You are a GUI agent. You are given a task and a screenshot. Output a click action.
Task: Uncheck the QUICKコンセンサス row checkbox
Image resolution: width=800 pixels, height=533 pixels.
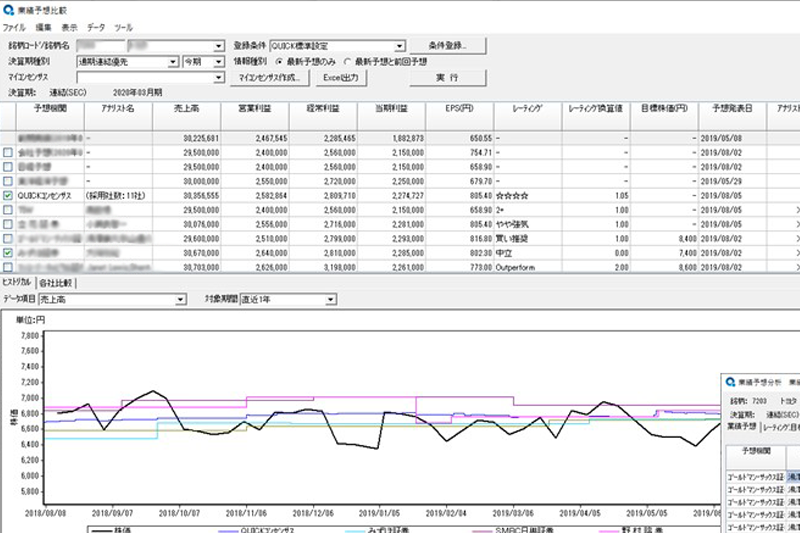point(8,195)
